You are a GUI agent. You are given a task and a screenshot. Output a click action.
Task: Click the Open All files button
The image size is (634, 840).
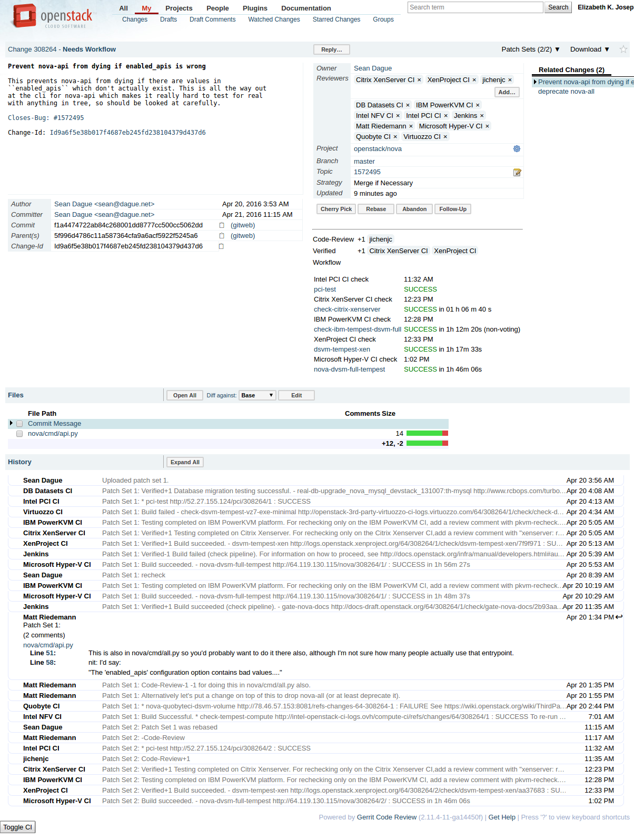coord(185,395)
